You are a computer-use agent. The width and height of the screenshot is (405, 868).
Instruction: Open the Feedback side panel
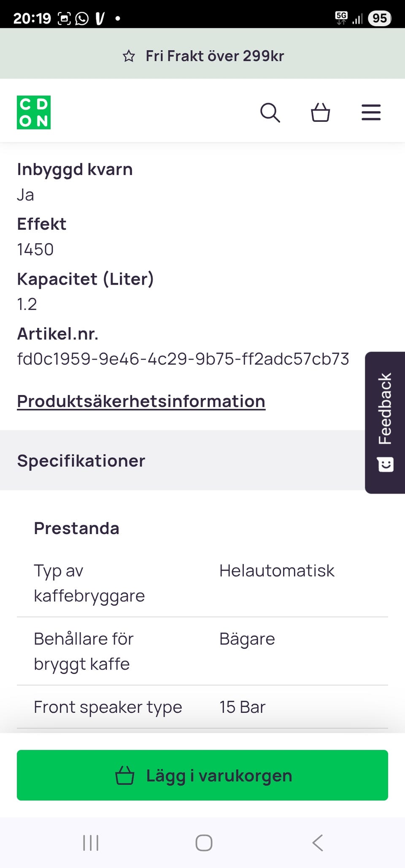pos(384,422)
